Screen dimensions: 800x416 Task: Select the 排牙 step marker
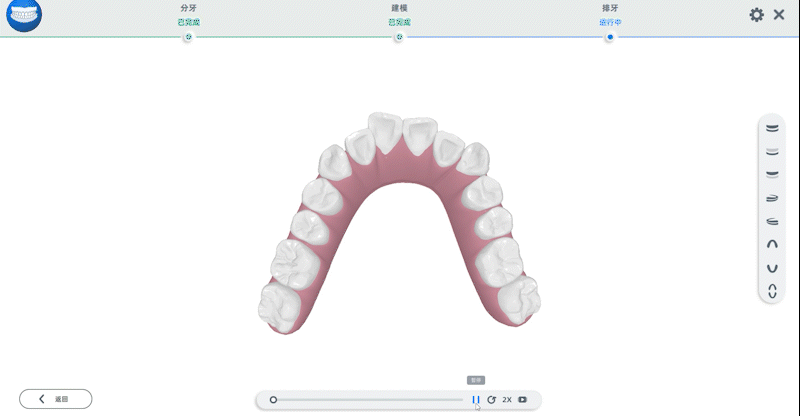click(610, 37)
